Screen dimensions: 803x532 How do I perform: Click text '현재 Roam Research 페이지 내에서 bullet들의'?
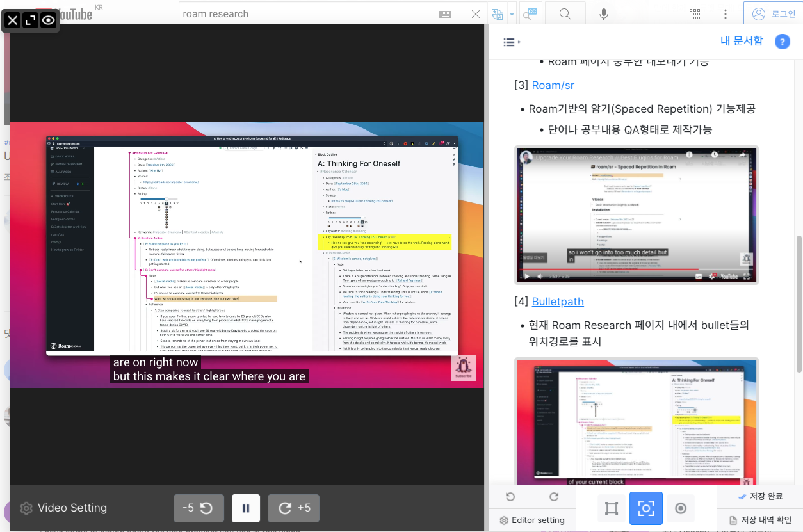[639, 325]
